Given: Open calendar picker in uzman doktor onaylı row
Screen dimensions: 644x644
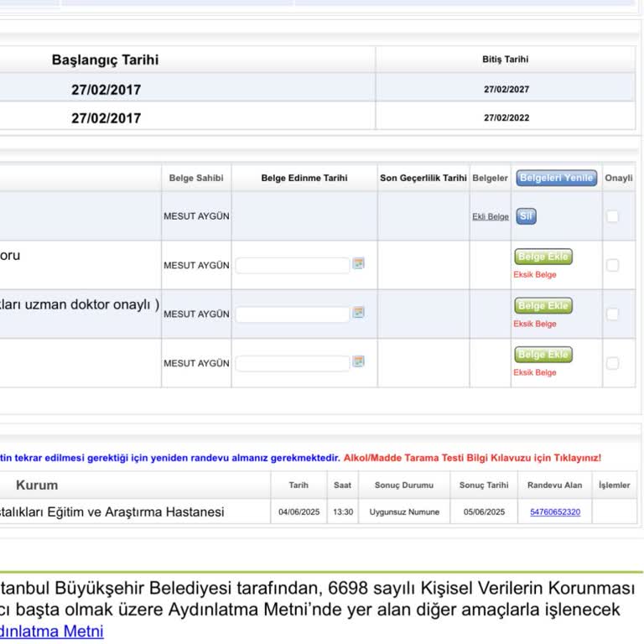Looking at the screenshot, I should point(359,313).
